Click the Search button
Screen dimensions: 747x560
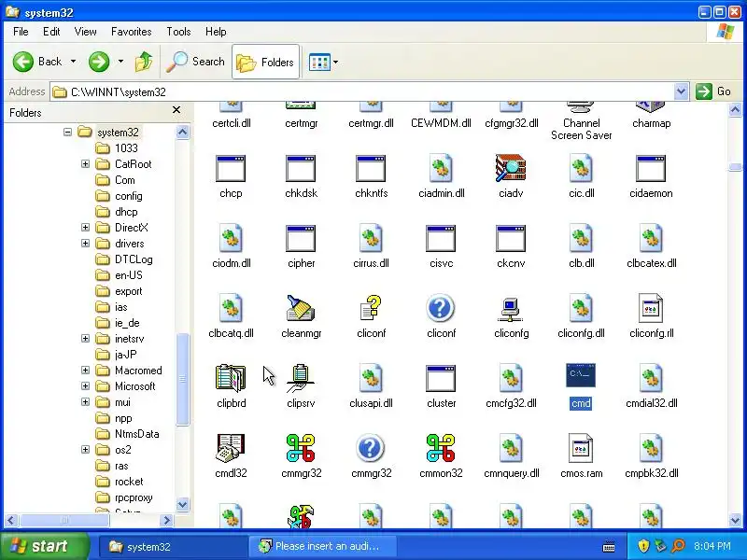pos(196,62)
